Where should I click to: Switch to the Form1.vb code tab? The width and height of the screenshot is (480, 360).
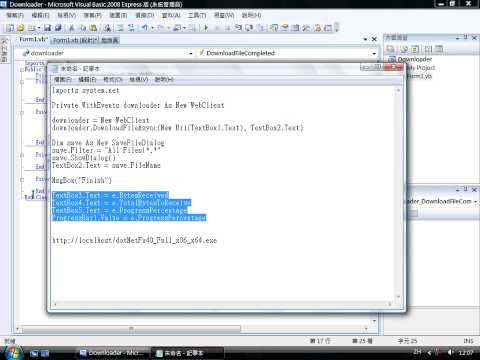33,39
